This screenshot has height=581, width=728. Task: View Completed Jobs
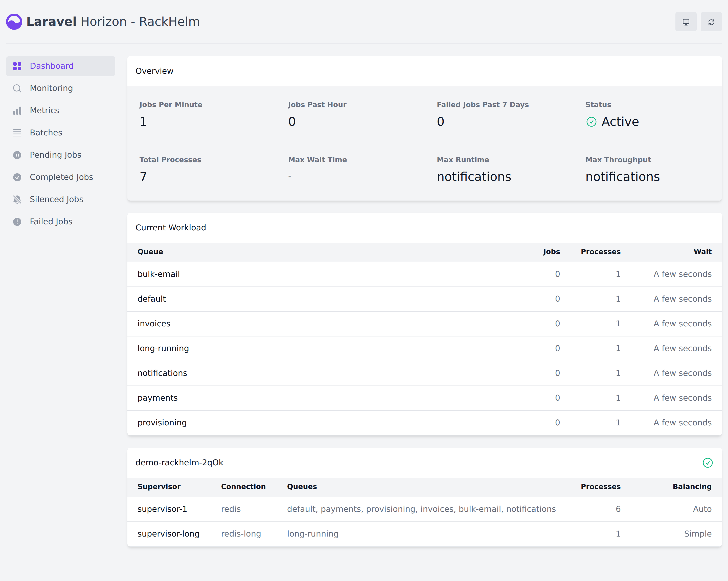pyautogui.click(x=60, y=178)
